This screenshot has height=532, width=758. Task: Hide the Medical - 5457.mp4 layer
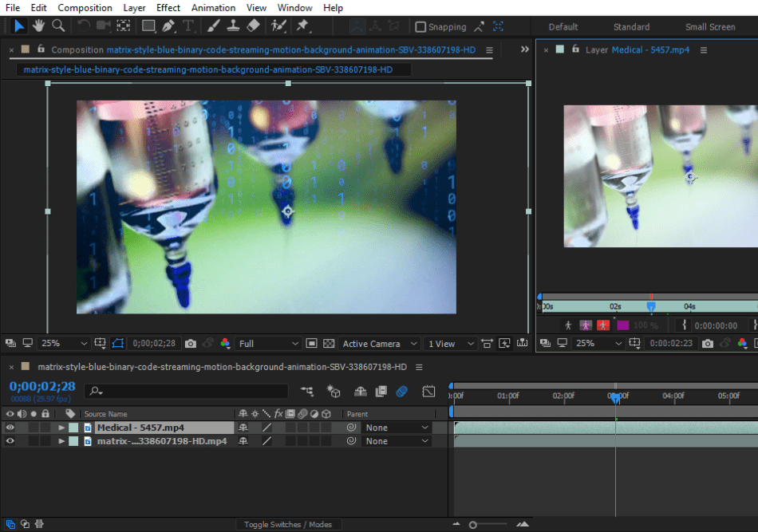(x=10, y=428)
